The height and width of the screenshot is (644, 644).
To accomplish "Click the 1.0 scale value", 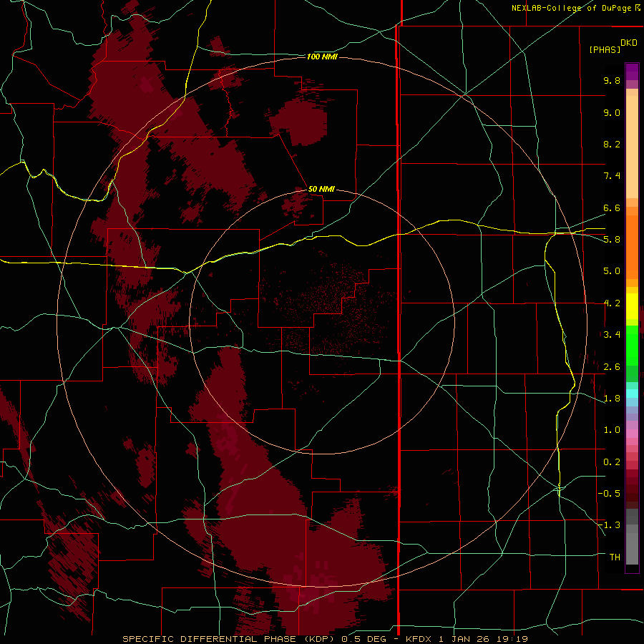I will click(612, 430).
